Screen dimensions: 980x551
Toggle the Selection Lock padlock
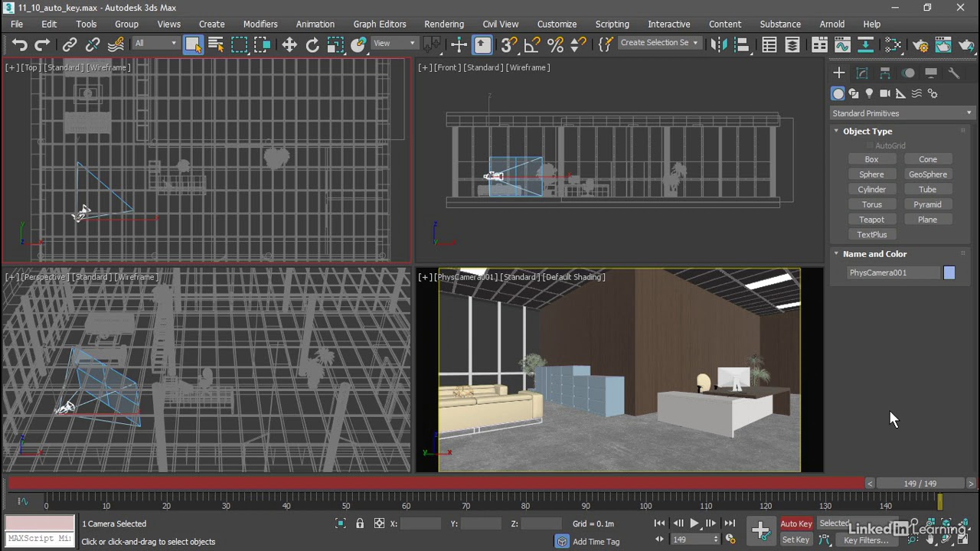(360, 523)
